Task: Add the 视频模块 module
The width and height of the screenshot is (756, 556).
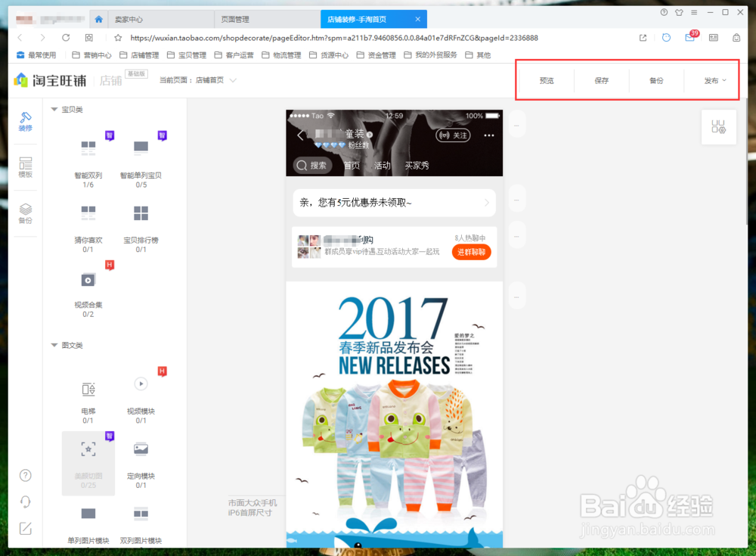Action: (x=141, y=388)
